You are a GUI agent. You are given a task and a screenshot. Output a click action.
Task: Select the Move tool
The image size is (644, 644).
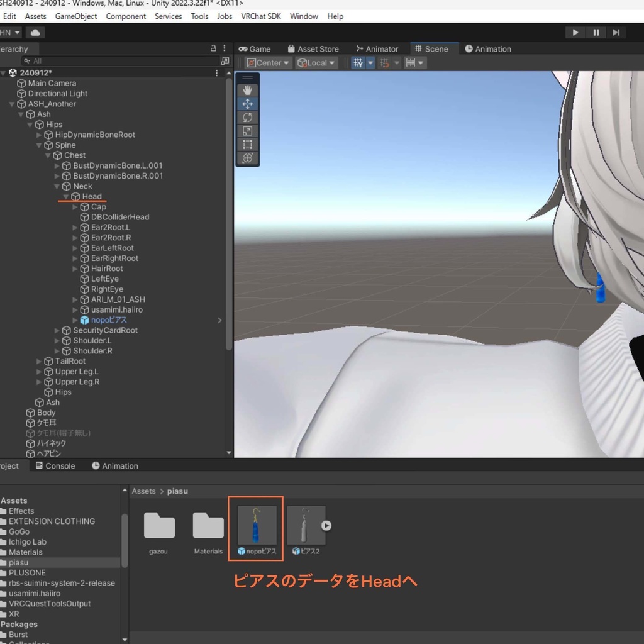coord(247,103)
